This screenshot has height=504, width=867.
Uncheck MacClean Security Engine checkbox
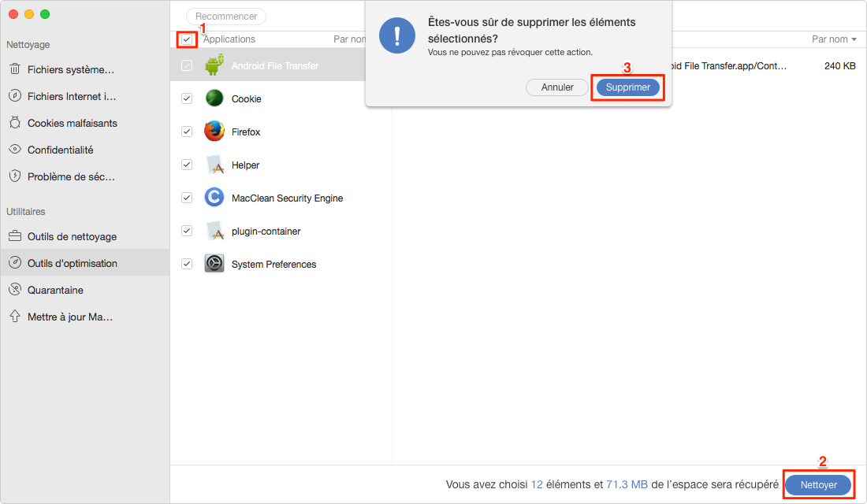tap(187, 198)
